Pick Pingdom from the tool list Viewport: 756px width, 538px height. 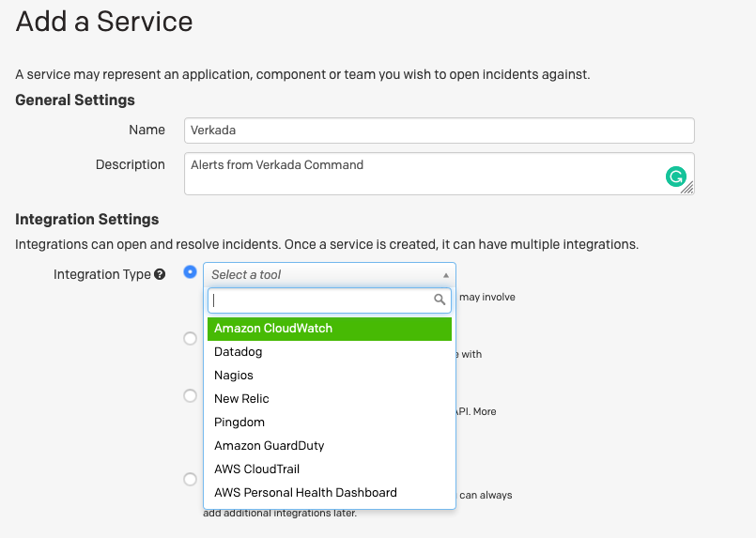330,423
